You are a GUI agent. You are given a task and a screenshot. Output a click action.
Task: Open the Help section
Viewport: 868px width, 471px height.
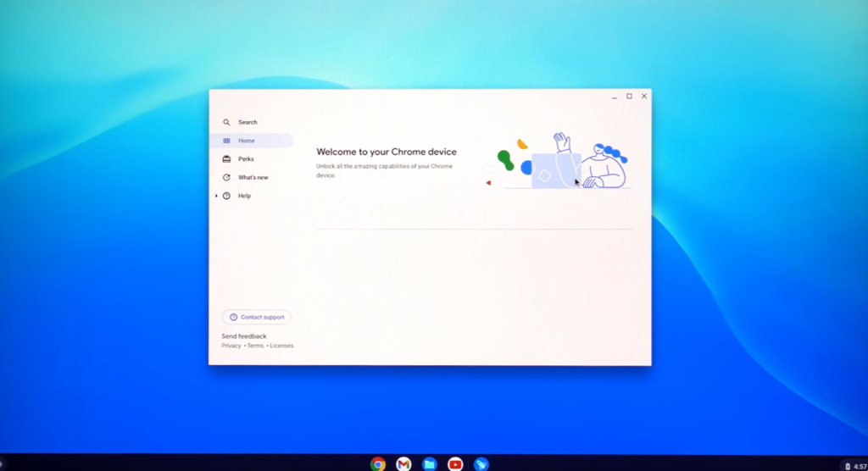(252, 196)
